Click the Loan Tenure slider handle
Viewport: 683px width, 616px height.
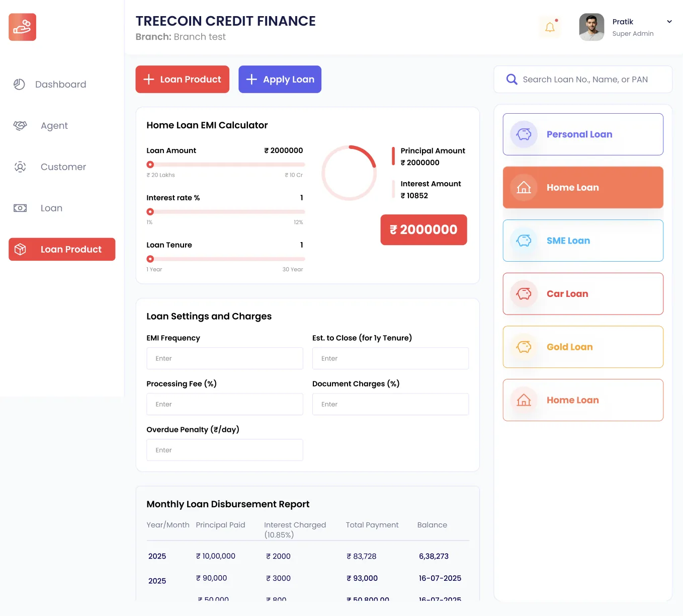click(150, 259)
